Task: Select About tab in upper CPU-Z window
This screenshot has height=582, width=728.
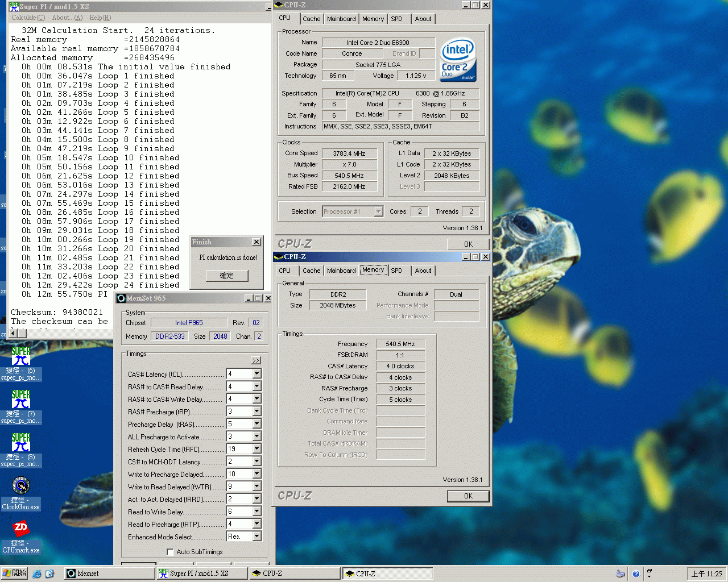Action: point(423,19)
